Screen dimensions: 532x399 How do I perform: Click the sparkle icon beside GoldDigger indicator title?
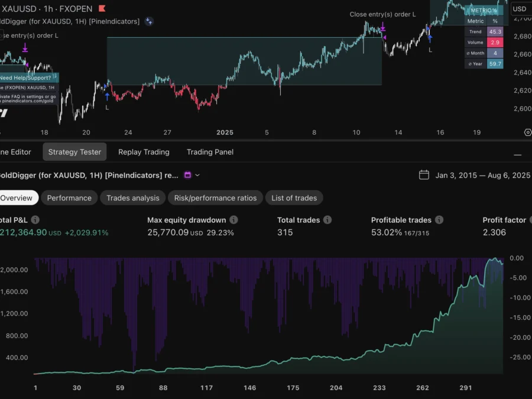pos(148,21)
